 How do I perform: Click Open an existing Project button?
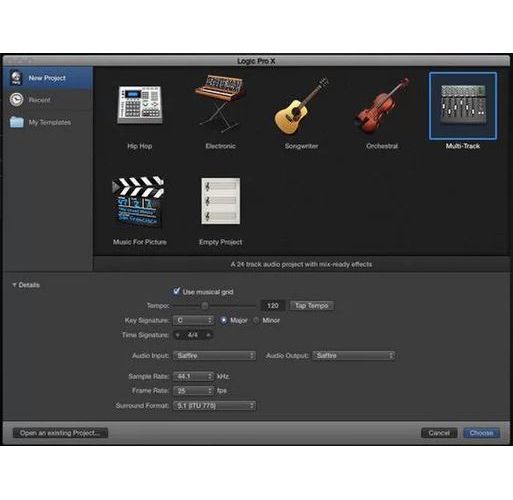[60, 433]
